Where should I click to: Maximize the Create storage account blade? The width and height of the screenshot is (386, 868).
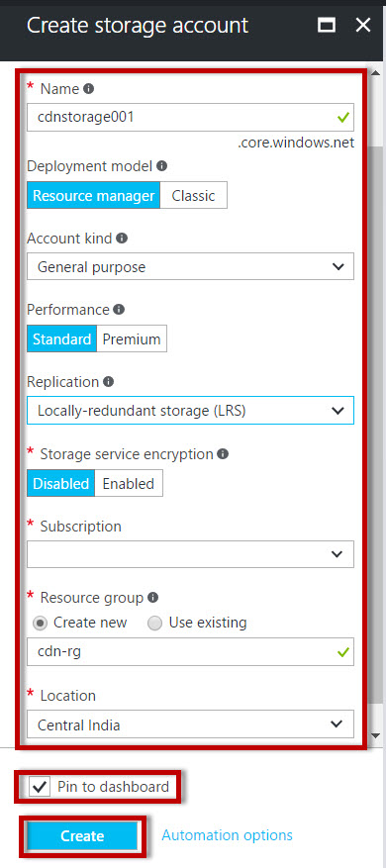[327, 26]
